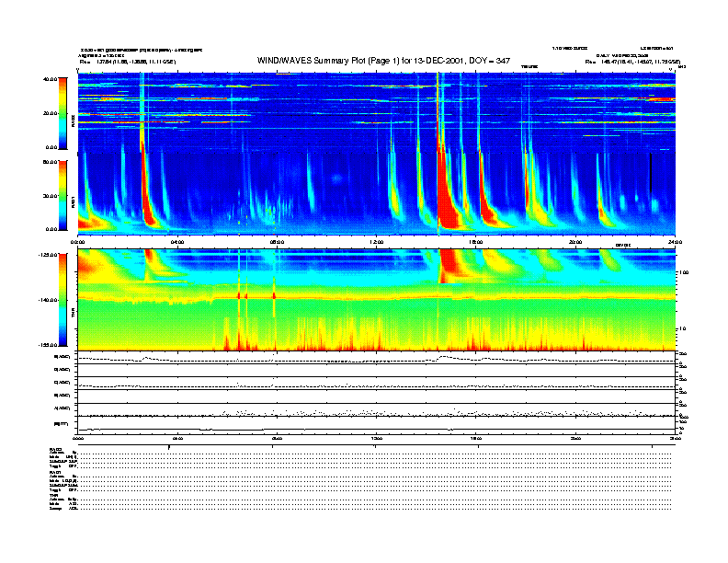Click the top RAD2 spectrogram color scale bar

point(63,113)
